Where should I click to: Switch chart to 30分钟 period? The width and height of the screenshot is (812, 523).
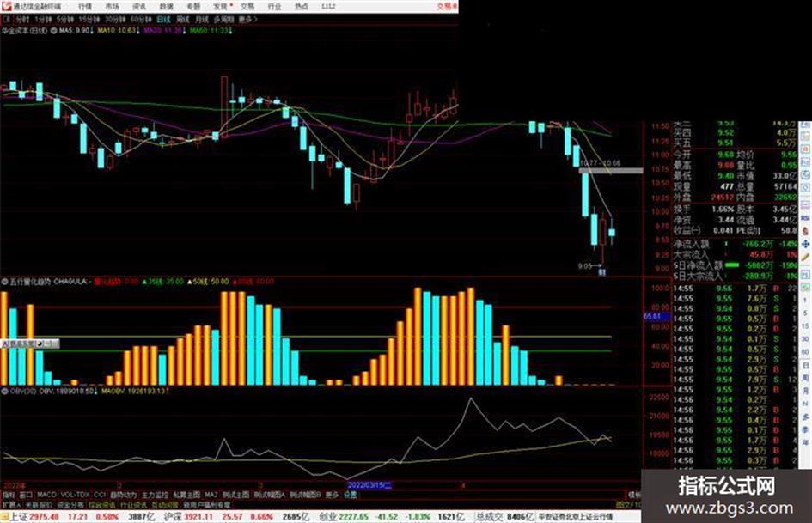pos(114,20)
